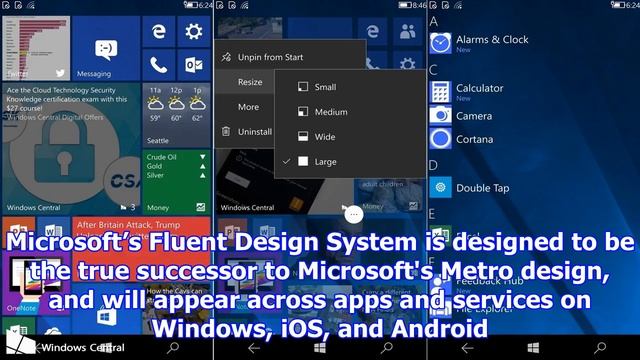Click the Alarms & Clock app icon
The width and height of the screenshot is (640, 360).
click(x=440, y=43)
